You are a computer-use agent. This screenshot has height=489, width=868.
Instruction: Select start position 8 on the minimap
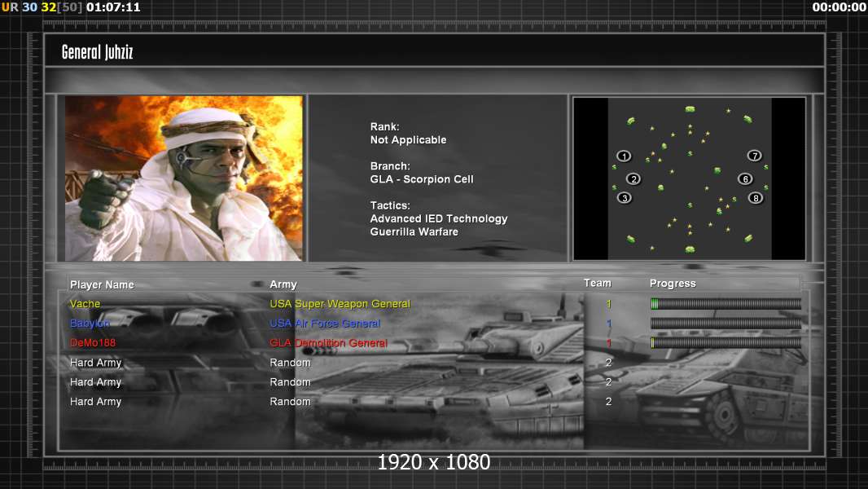pos(756,198)
